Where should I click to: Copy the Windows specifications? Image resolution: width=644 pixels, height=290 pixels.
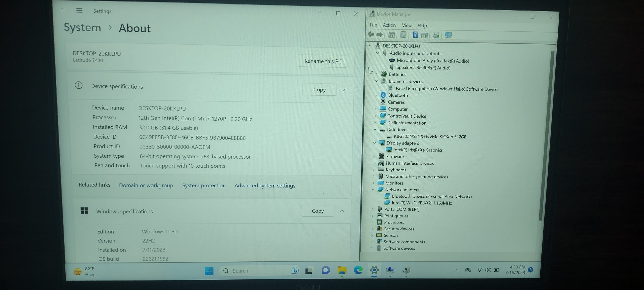pos(318,211)
